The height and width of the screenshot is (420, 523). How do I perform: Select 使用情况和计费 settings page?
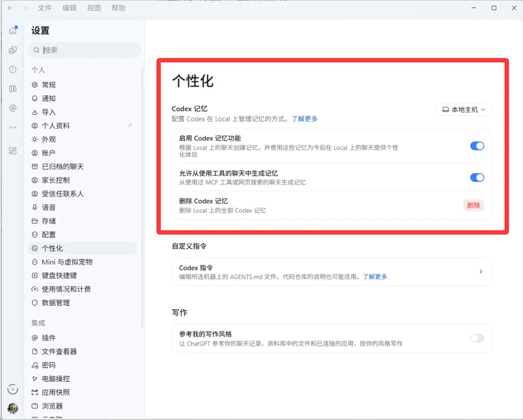click(x=83, y=289)
